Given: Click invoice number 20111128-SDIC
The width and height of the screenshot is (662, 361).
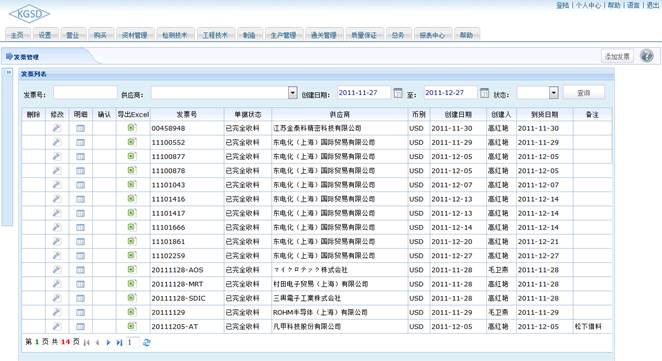Looking at the screenshot, I should [x=179, y=298].
